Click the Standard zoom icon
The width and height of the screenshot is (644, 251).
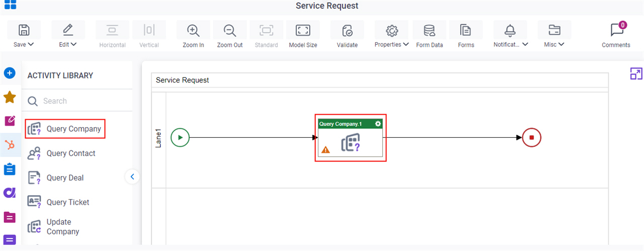[266, 30]
